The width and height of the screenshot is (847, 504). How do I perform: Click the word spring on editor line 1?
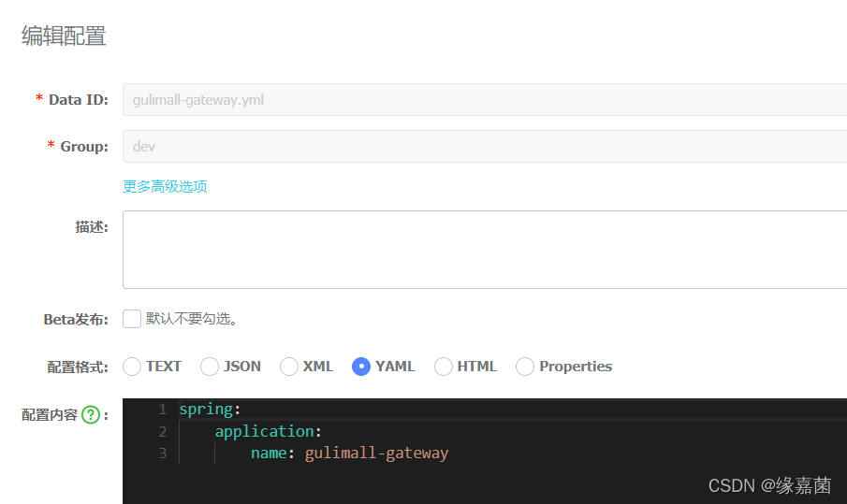coord(206,410)
